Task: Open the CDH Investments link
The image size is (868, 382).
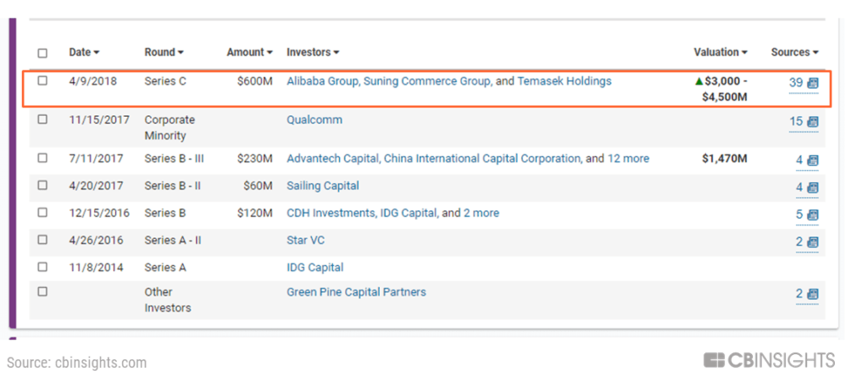Action: pos(331,213)
